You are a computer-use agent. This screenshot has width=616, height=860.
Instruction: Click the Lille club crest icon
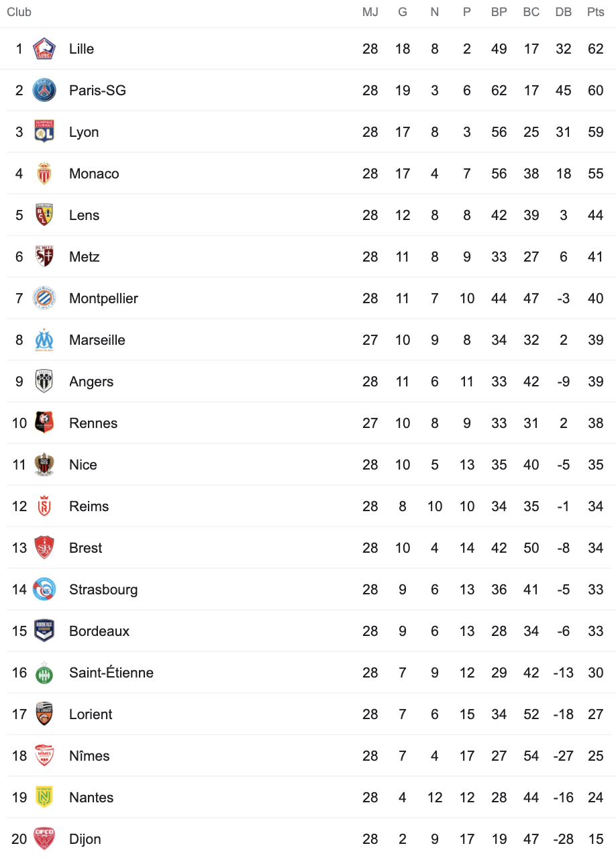coord(44,49)
